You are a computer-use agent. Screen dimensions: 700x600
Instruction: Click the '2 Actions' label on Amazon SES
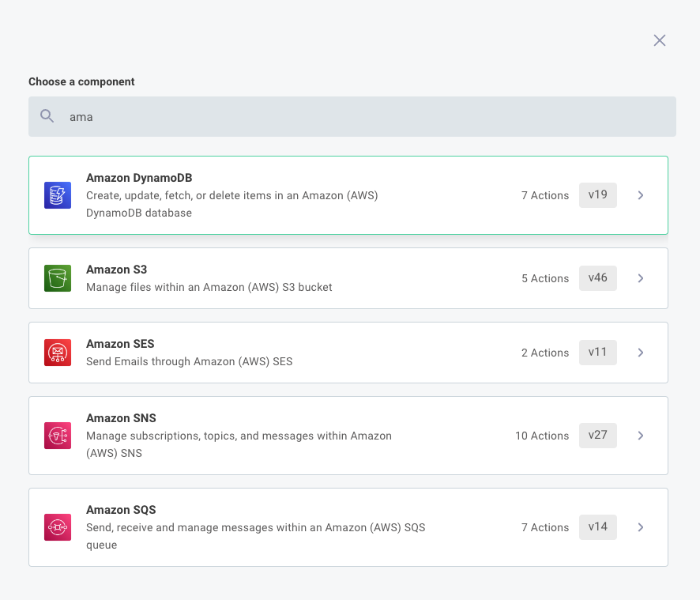coord(545,353)
